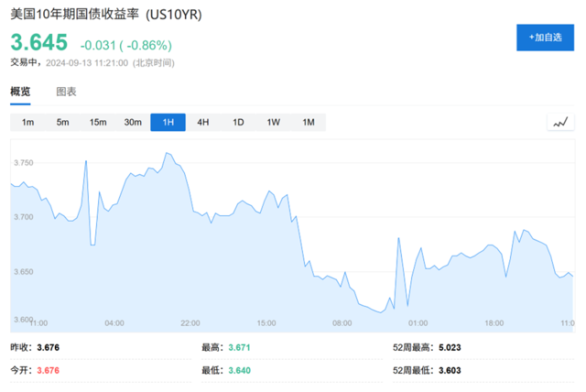
Task: Select the 5m interval
Action: click(62, 123)
